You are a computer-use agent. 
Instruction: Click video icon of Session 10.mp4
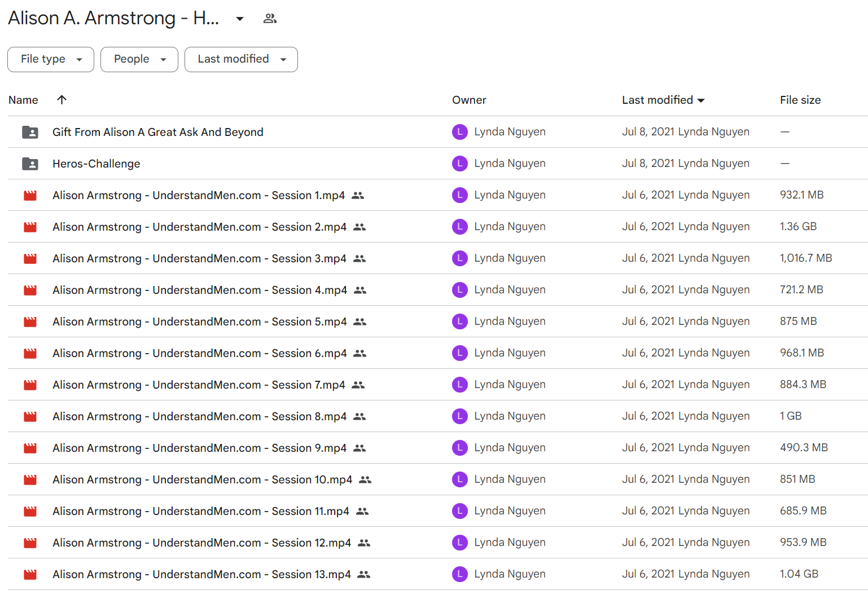(x=30, y=479)
